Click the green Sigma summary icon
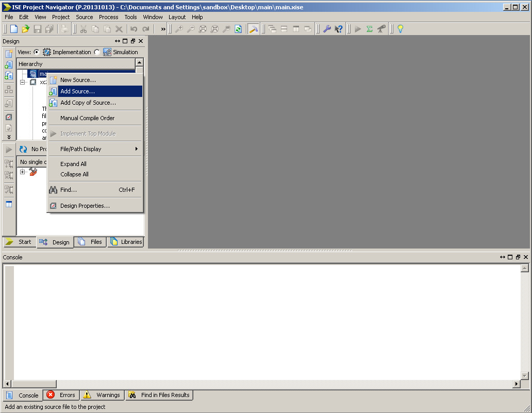 370,29
